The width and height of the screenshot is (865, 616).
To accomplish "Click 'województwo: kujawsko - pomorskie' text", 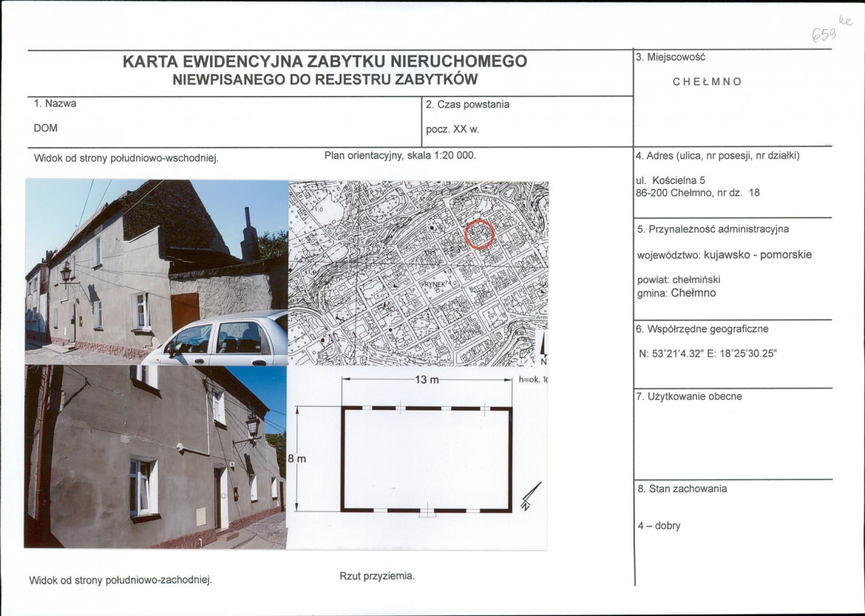I will pyautogui.click(x=724, y=255).
